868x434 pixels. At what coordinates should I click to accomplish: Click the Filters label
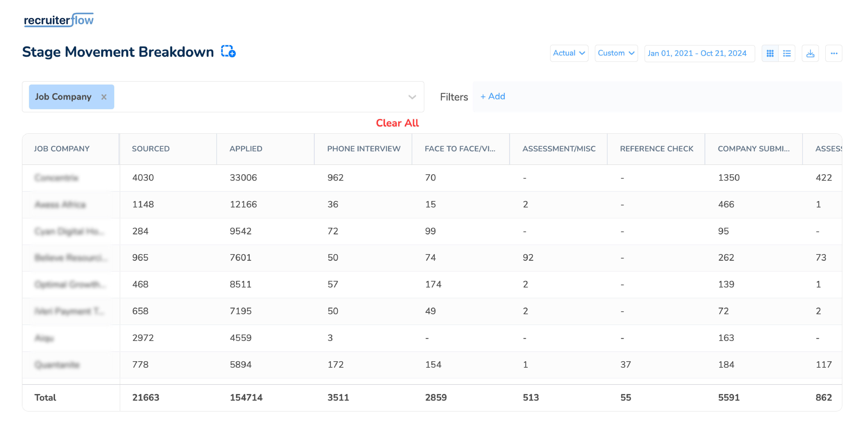454,97
